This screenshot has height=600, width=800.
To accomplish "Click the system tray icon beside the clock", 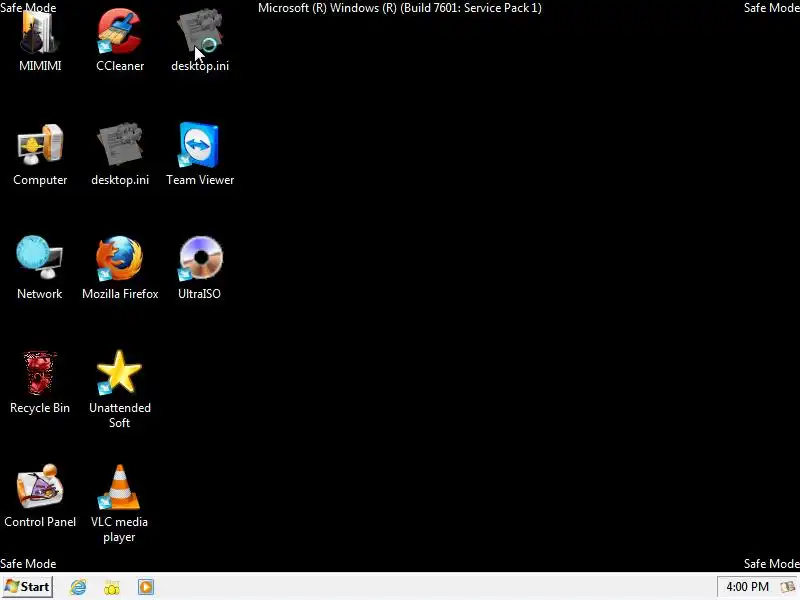I will (787, 587).
